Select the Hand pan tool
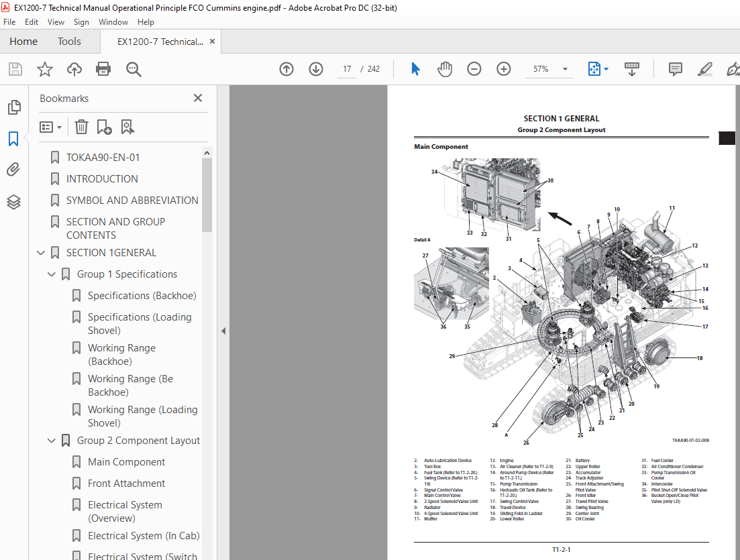 (x=445, y=69)
